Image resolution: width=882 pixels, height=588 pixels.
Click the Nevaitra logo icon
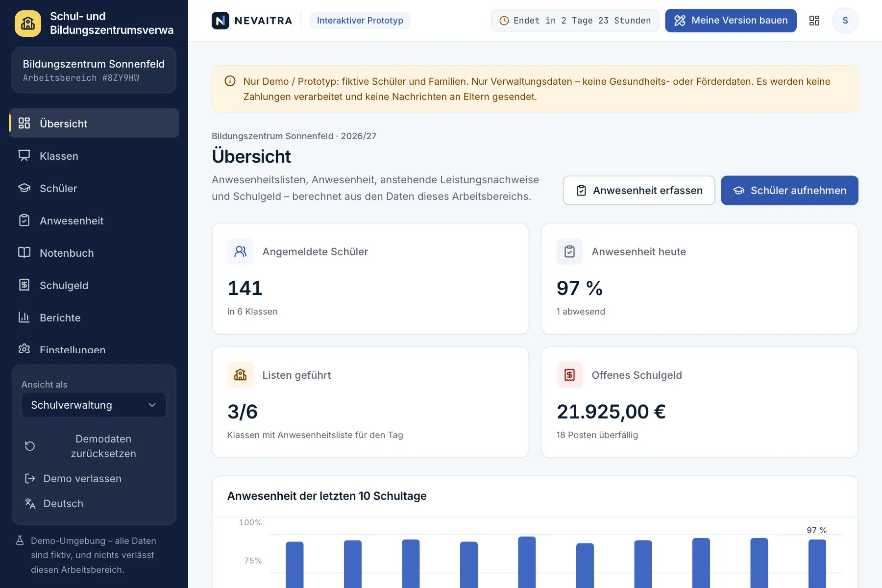(220, 21)
